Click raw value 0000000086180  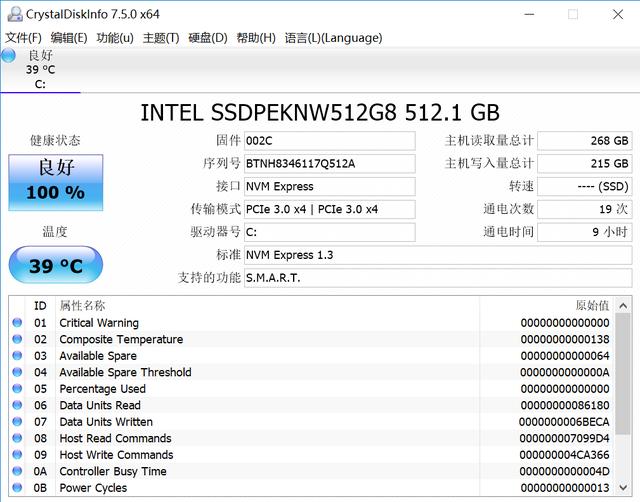(x=565, y=405)
